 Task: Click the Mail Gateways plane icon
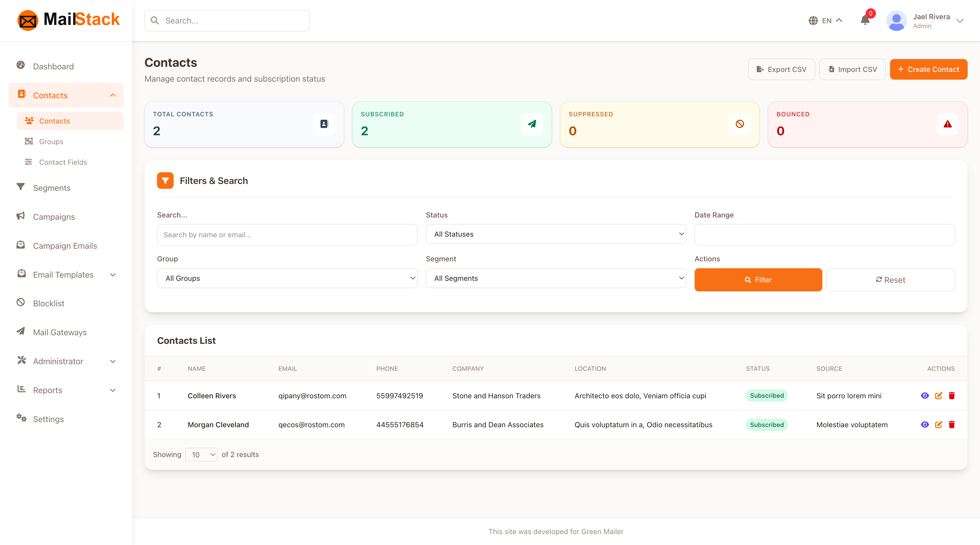(21, 331)
